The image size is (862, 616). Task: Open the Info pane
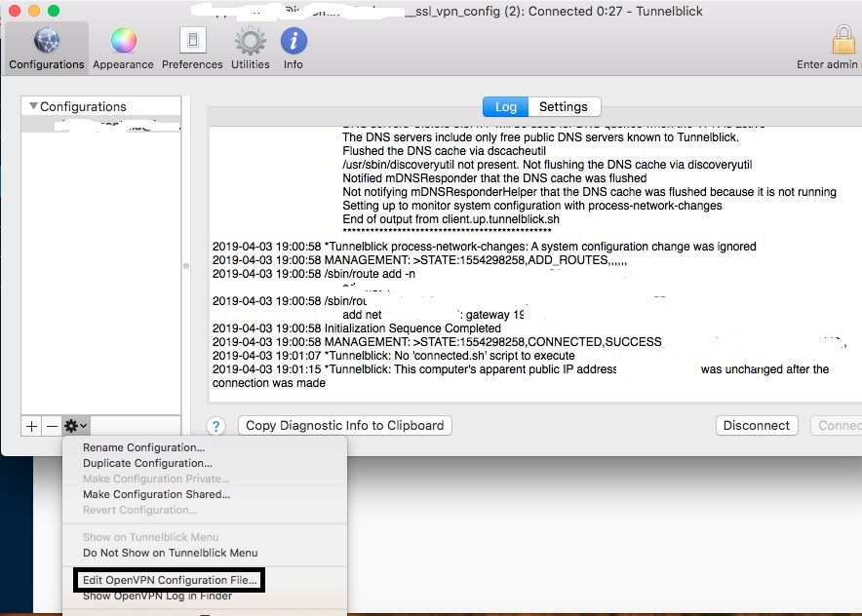pyautogui.click(x=294, y=49)
